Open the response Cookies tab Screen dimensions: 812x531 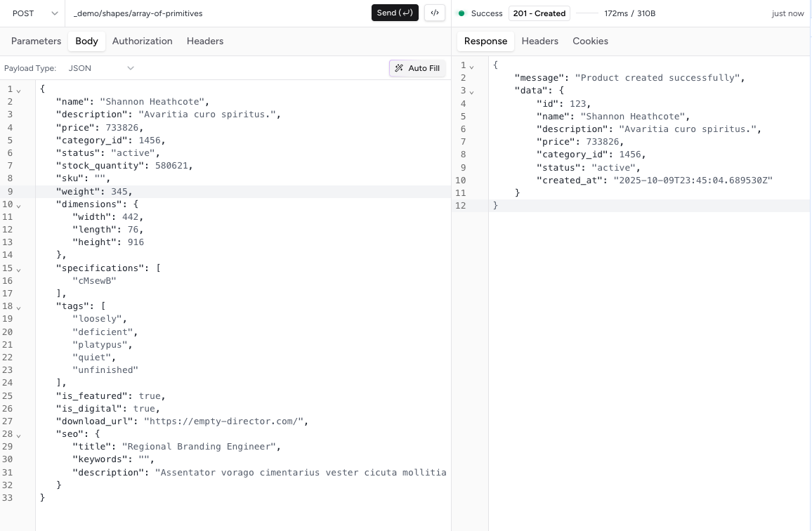pyautogui.click(x=590, y=41)
